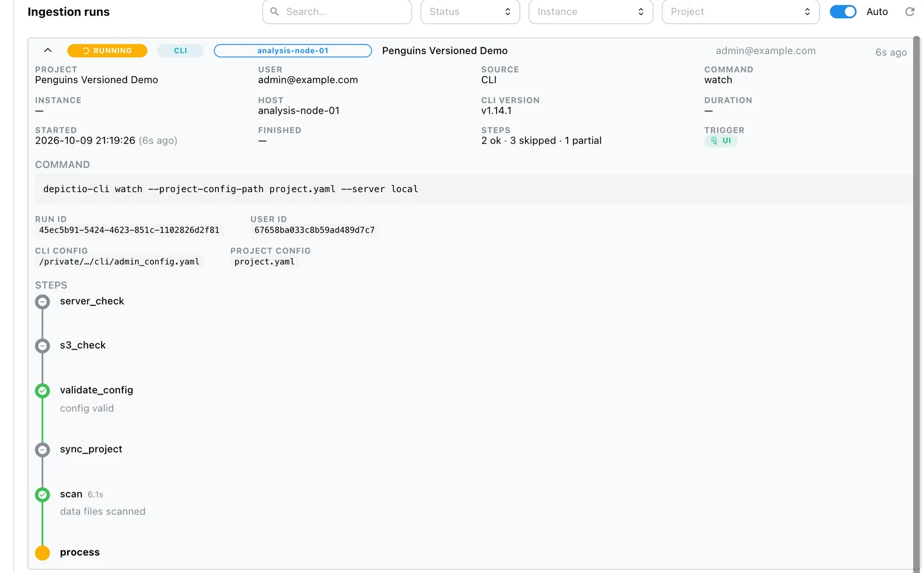Focus the Search input field

337,12
